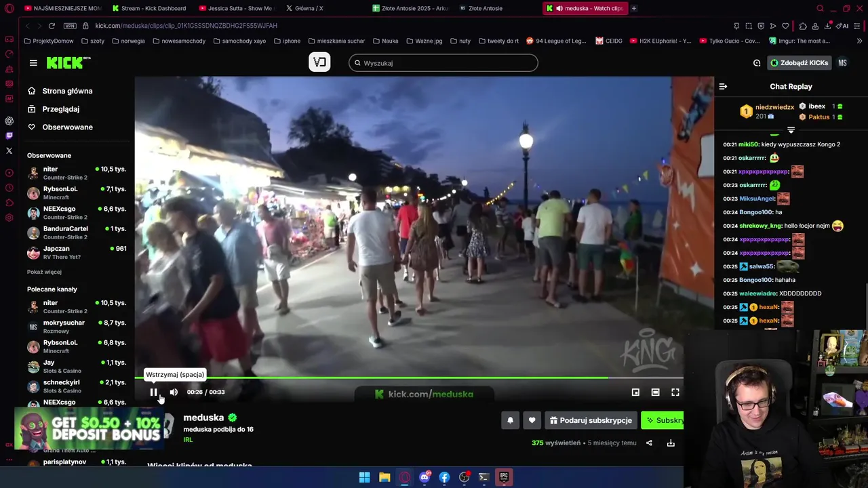Enter fullscreen mode in the video player
Viewport: 868px width, 488px height.
click(x=675, y=392)
